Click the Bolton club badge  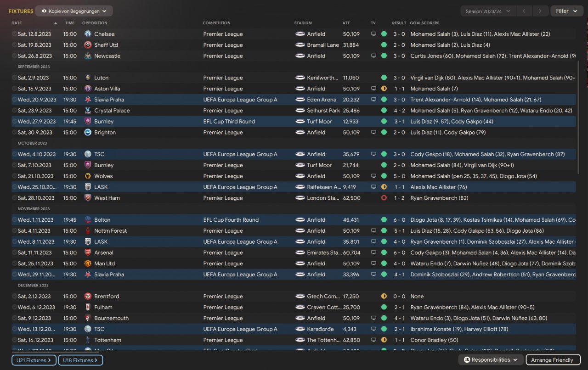point(88,220)
